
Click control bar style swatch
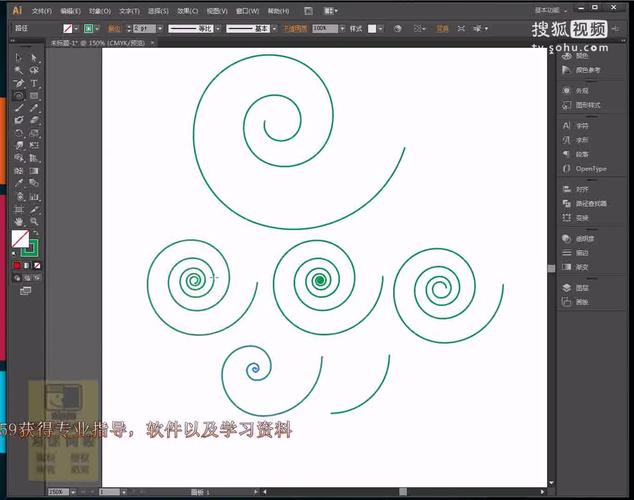pyautogui.click(x=372, y=28)
